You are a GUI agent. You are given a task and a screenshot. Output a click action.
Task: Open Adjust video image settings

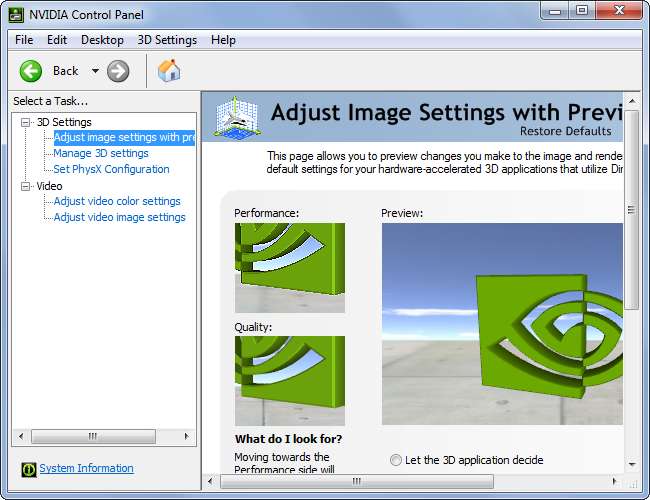tap(119, 217)
